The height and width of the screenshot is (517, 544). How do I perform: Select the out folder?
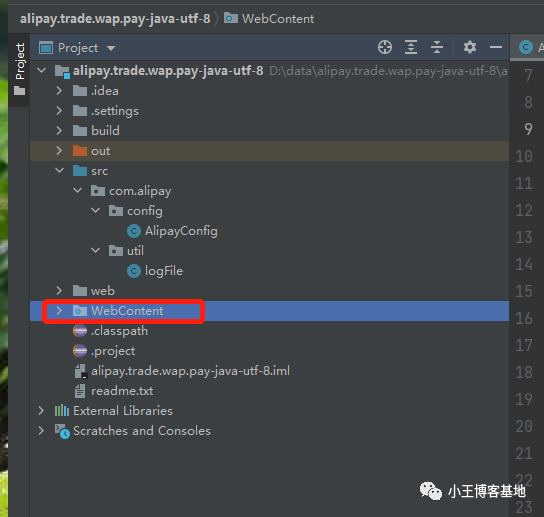pyautogui.click(x=269, y=151)
